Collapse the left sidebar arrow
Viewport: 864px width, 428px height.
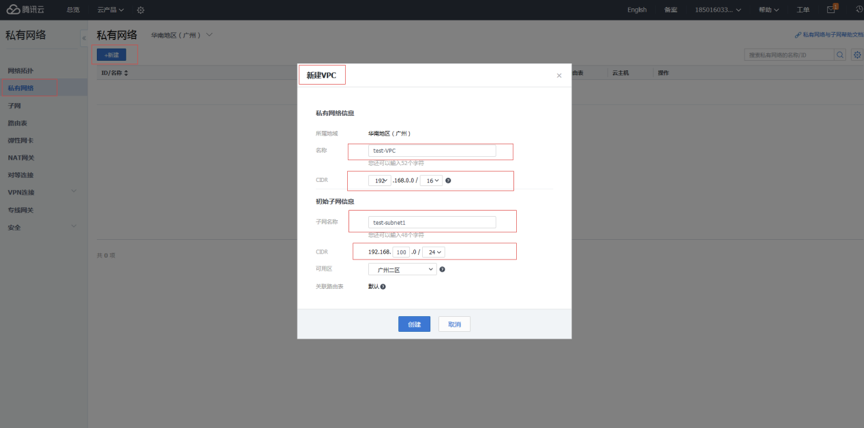[x=84, y=37]
